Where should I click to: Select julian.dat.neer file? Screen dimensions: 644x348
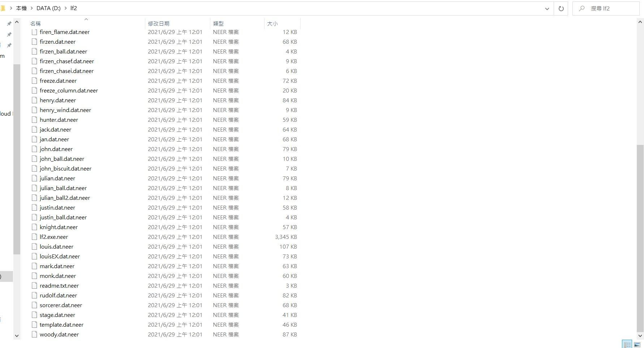(x=57, y=179)
